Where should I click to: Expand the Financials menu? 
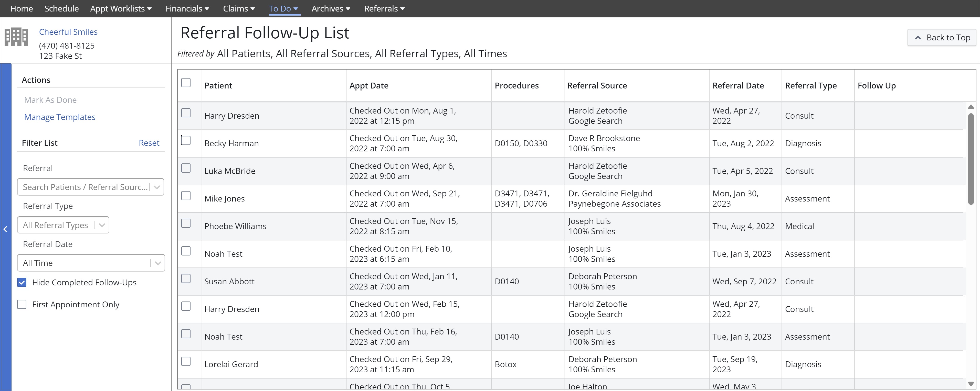(187, 8)
